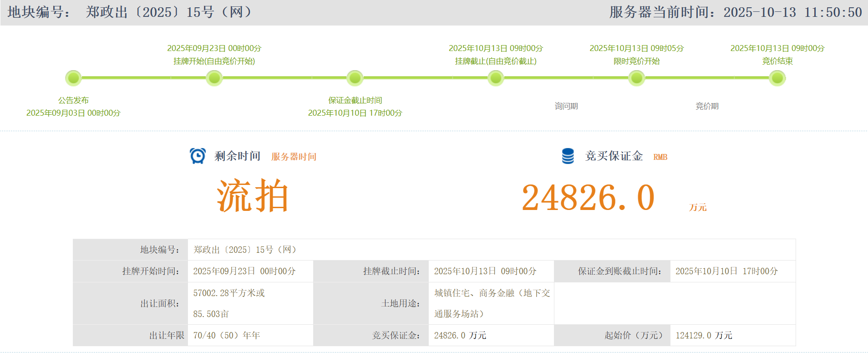The width and height of the screenshot is (868, 353).
Task: Click the 挂牌截止 timeline node
Action: pos(496,78)
